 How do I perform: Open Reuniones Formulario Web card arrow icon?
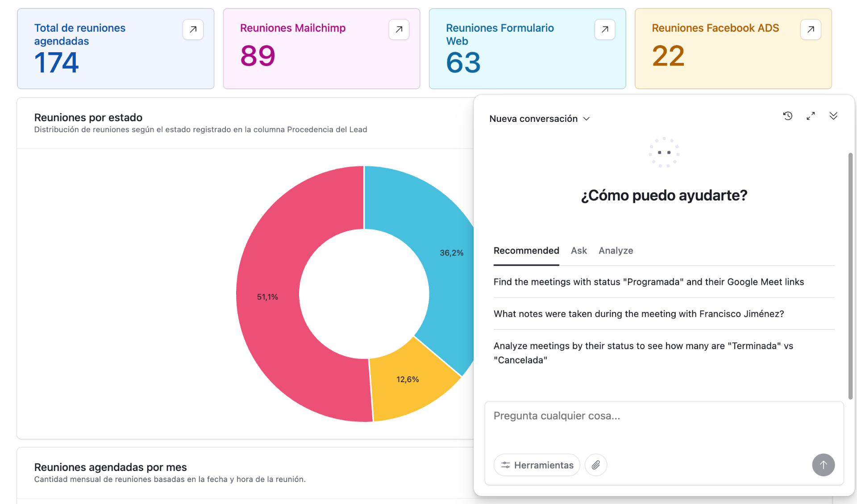coord(605,29)
